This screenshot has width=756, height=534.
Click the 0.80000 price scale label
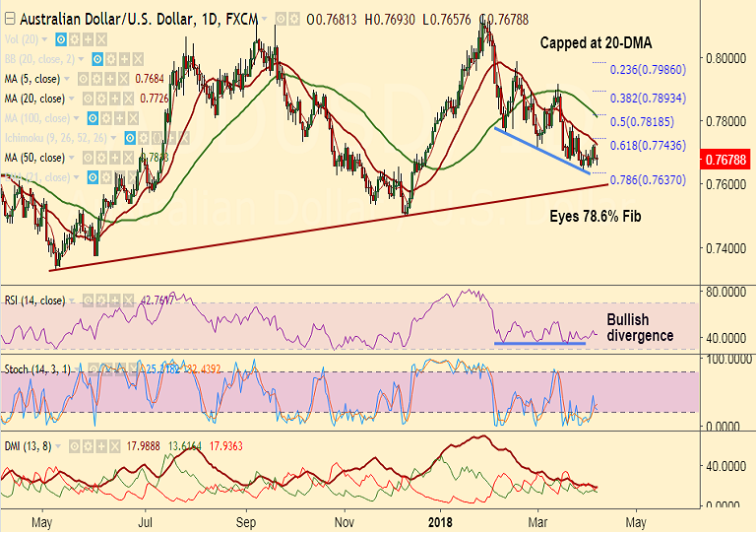point(725,58)
